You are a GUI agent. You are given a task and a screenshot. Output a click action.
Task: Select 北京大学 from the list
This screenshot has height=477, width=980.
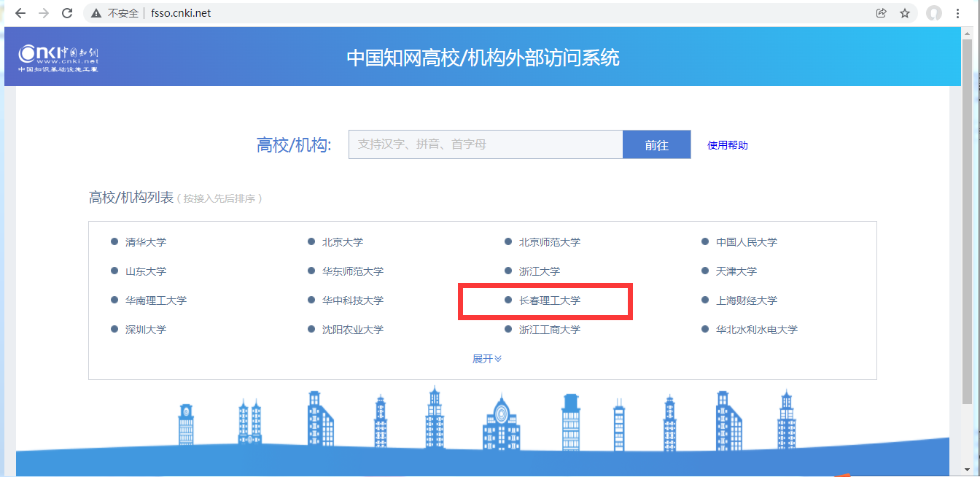[343, 242]
